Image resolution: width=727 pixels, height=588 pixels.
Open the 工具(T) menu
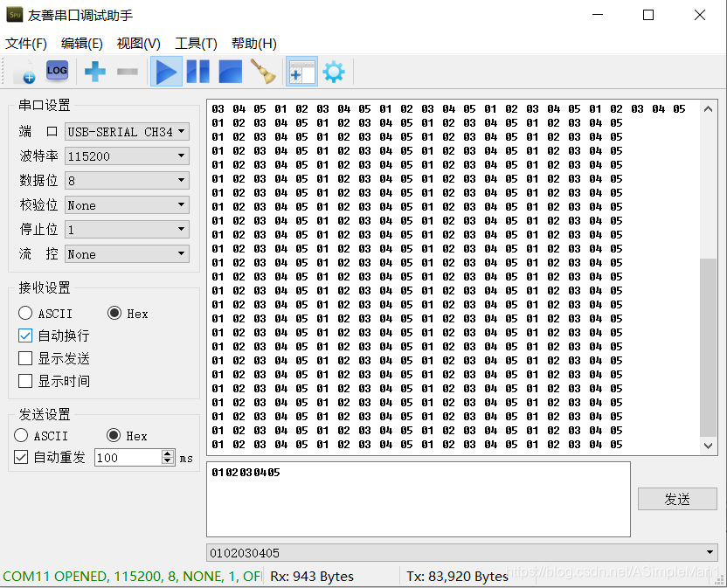196,44
